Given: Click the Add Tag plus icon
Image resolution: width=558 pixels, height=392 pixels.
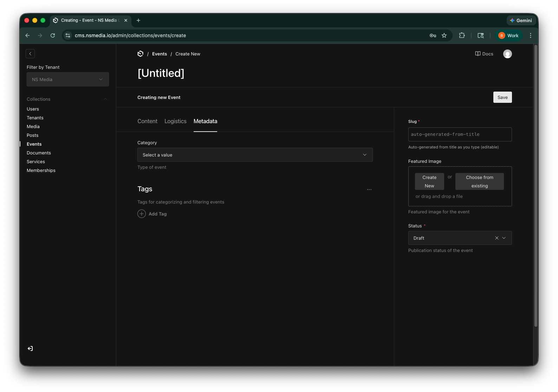Looking at the screenshot, I should (142, 214).
